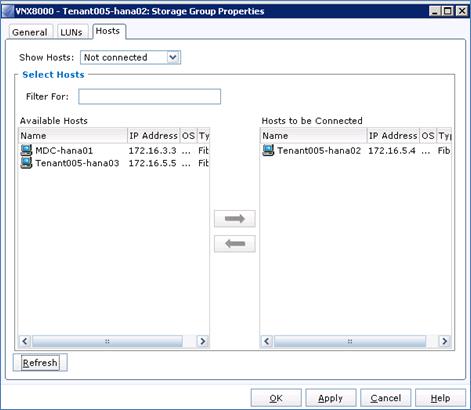Click the MDC-hana01 host icon

(x=26, y=150)
